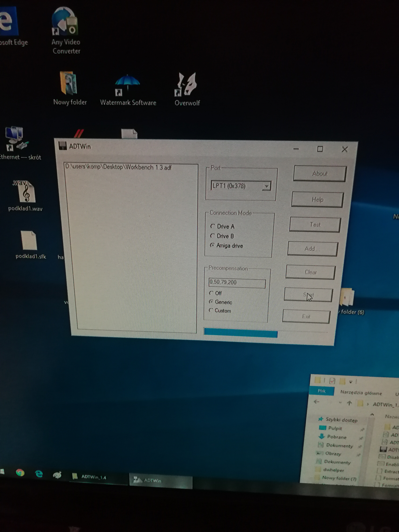This screenshot has width=399, height=532.
Task: Launch the Overwolf desktop shortcut
Action: tap(187, 89)
